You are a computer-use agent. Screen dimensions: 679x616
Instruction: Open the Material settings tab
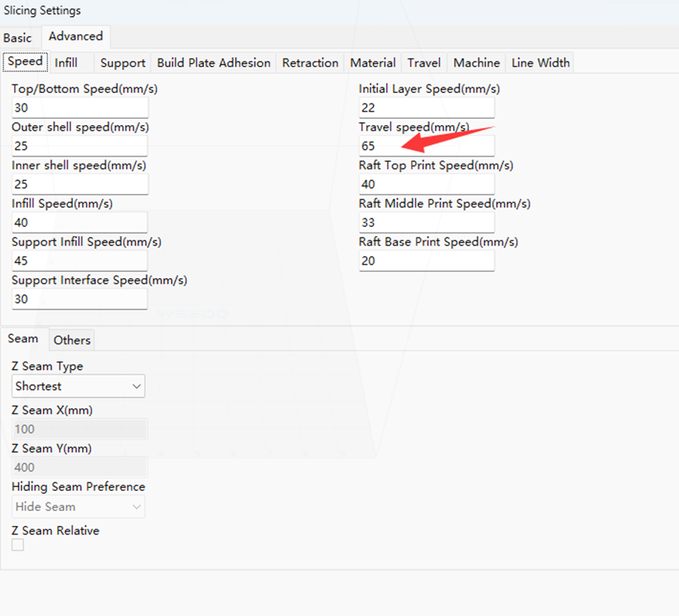[x=373, y=63]
